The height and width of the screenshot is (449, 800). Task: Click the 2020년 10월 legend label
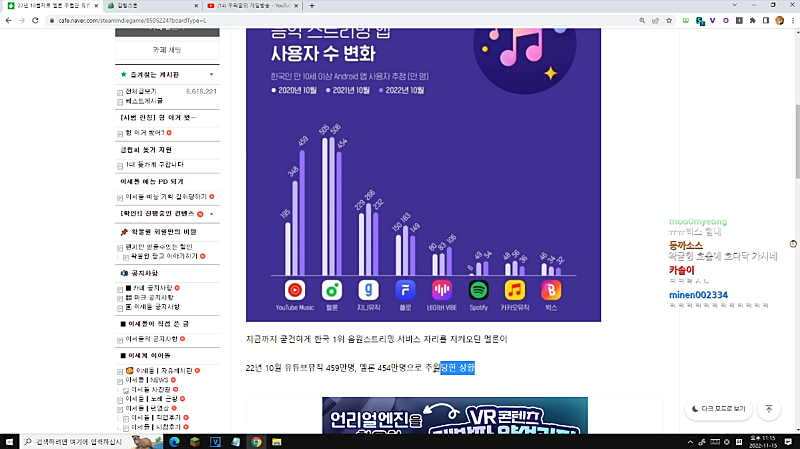(297, 91)
